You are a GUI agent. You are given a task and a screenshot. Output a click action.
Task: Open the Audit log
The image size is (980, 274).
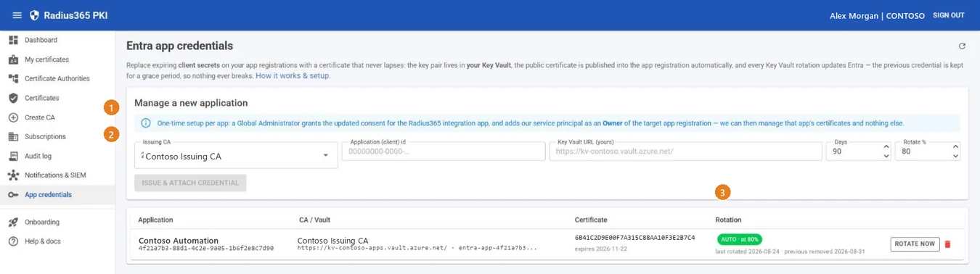(57, 156)
